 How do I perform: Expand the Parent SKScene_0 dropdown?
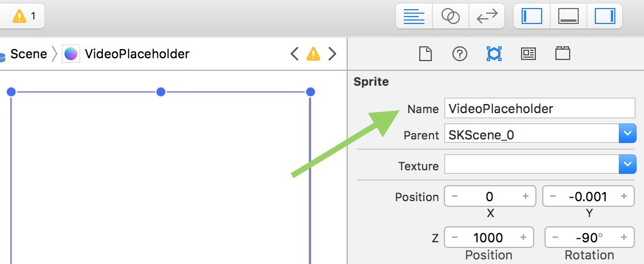pyautogui.click(x=627, y=135)
